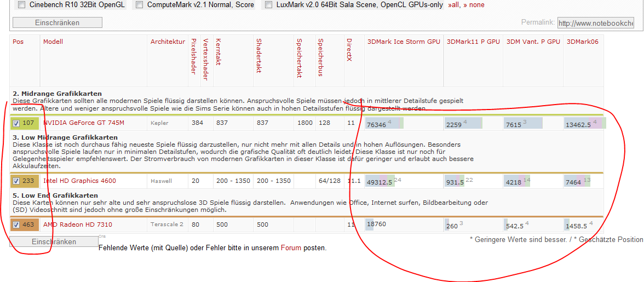Click the Terascale 2 architecture cell

tap(166, 225)
